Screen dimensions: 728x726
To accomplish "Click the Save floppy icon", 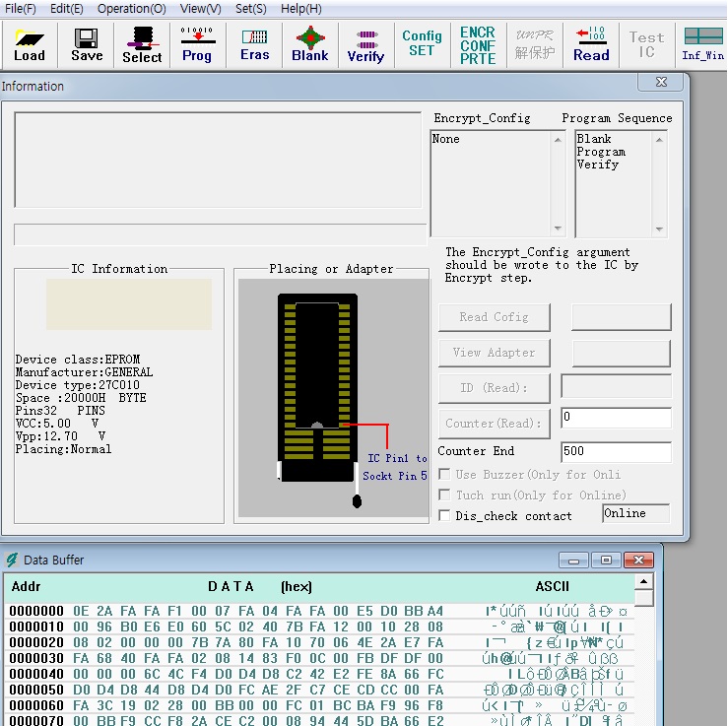I will [x=87, y=45].
